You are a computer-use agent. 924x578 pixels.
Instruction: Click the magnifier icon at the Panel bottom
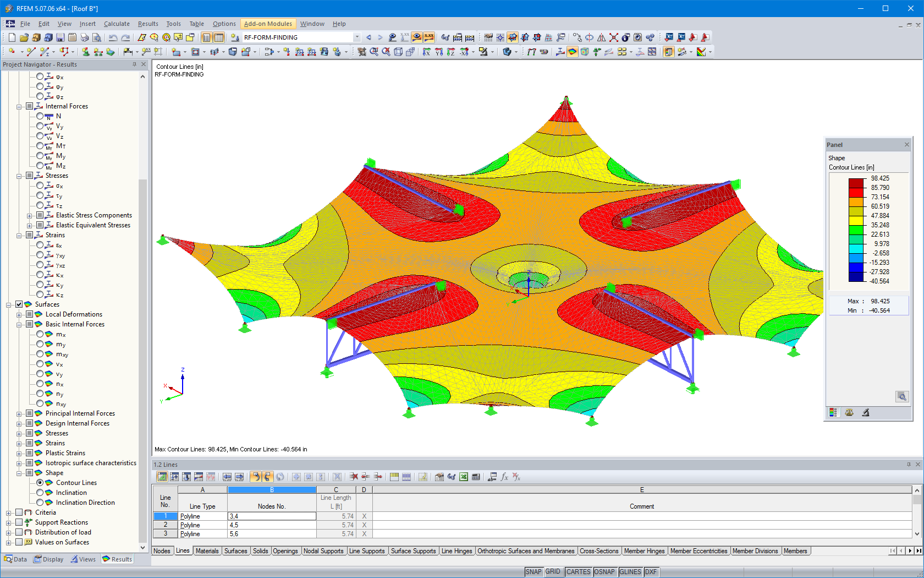tap(901, 396)
